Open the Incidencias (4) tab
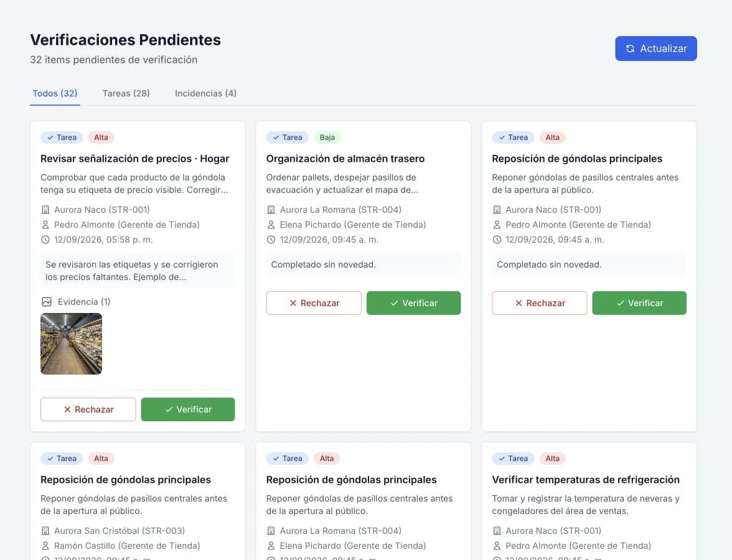 click(x=205, y=93)
